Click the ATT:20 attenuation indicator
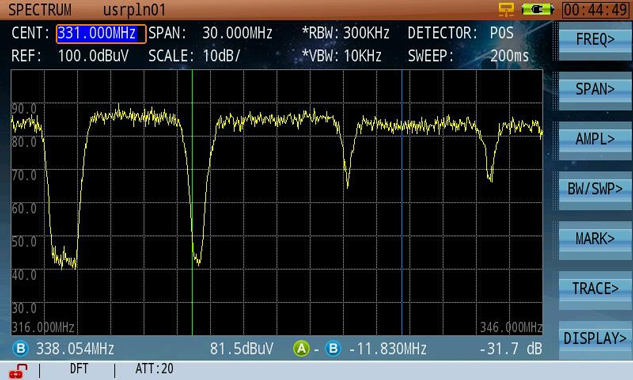The height and width of the screenshot is (380, 633). coord(154,369)
